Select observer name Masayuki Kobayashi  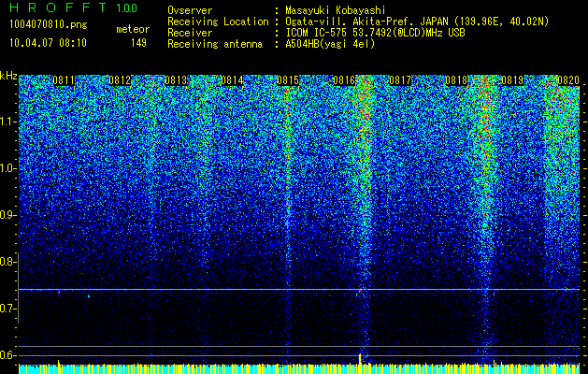[336, 10]
